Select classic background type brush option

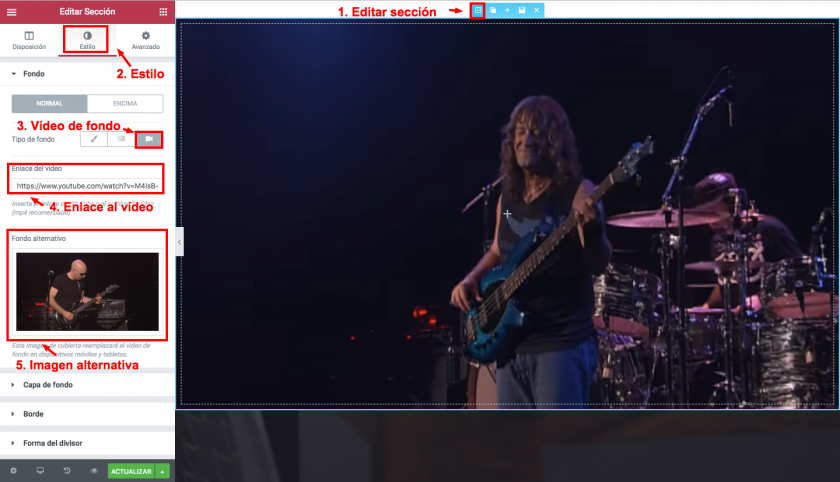(x=94, y=139)
